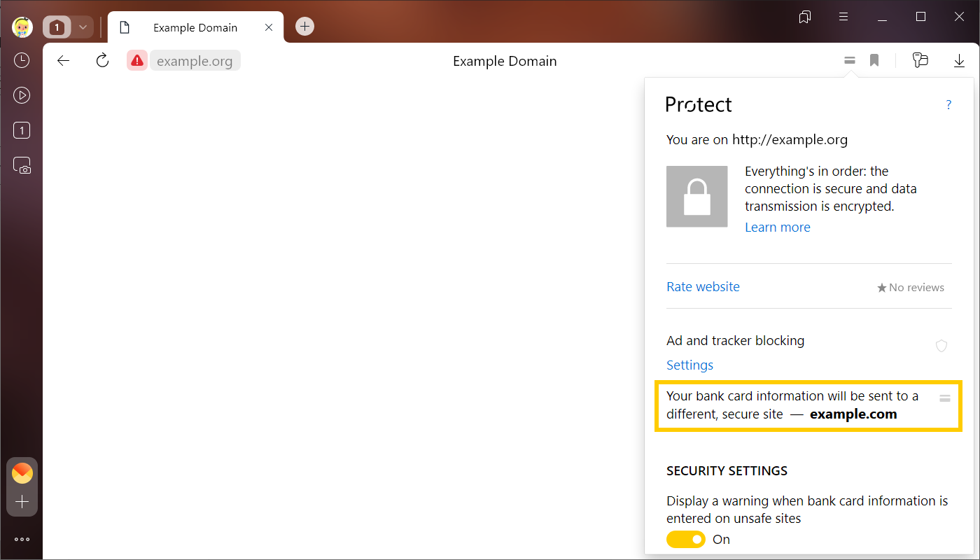The image size is (980, 560).
Task: Reload the page with refresh icon
Action: coord(102,61)
